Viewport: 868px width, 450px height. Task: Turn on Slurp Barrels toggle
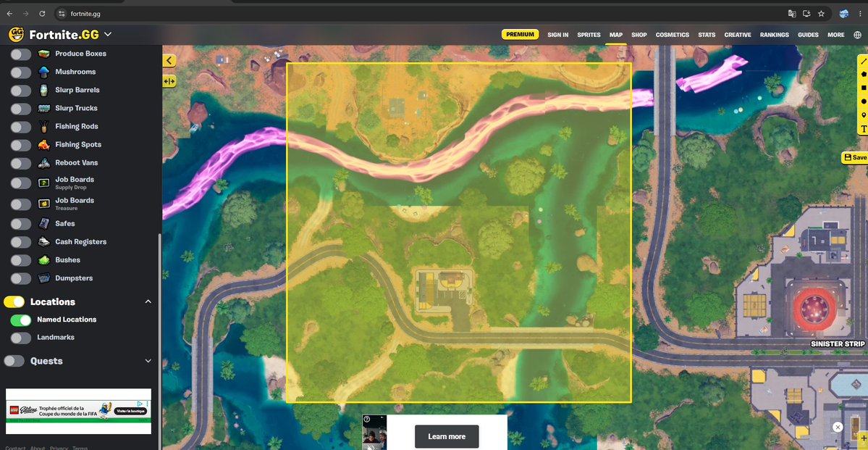coord(20,91)
